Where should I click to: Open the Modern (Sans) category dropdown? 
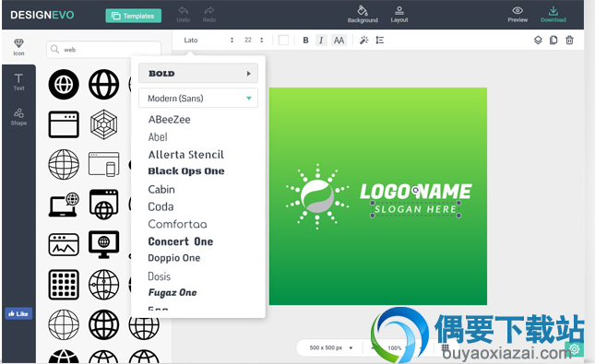pos(198,99)
